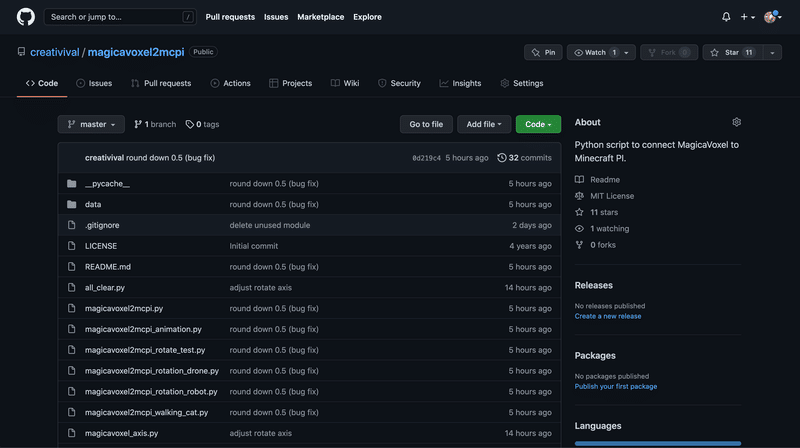Click the About settings gear icon

[736, 122]
